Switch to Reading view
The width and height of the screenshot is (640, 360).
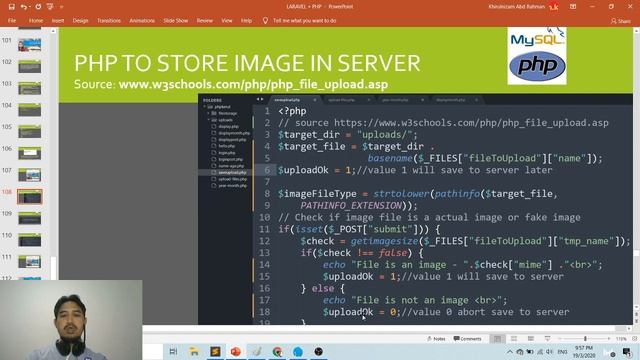pos(531,339)
